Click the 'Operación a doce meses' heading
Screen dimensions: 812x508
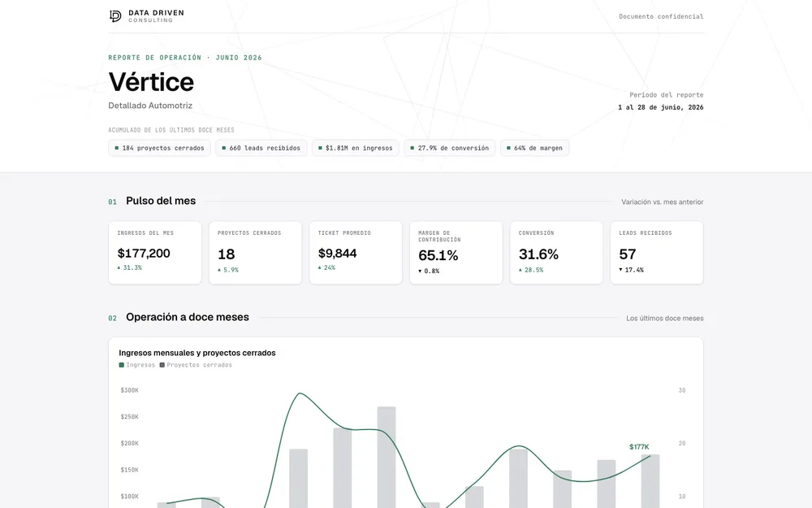click(188, 317)
